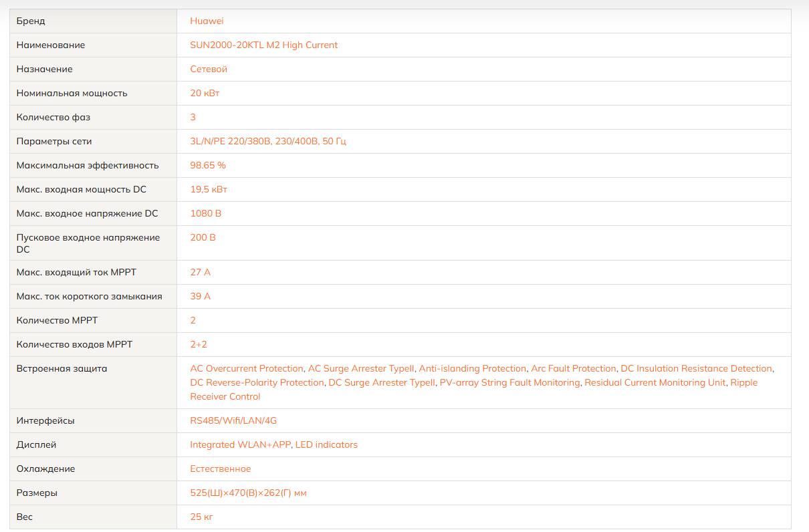
Task: Open Arc Fault Protection link
Action: (574, 368)
